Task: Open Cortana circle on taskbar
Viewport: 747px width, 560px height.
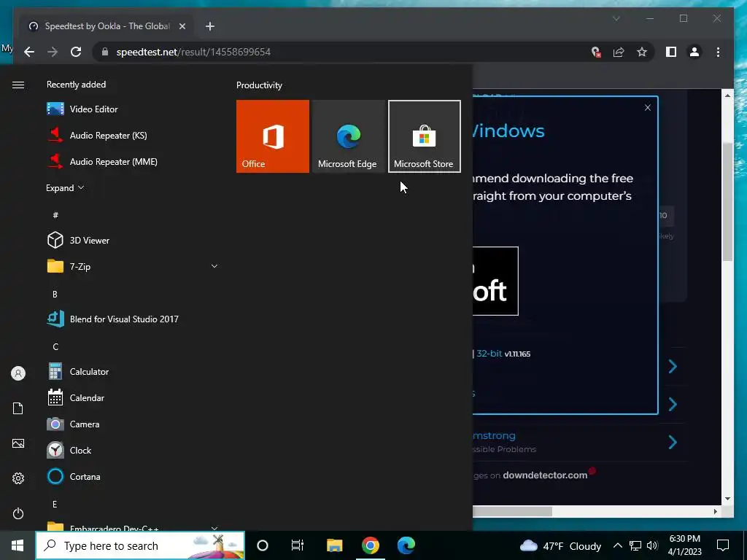Action: 263,545
